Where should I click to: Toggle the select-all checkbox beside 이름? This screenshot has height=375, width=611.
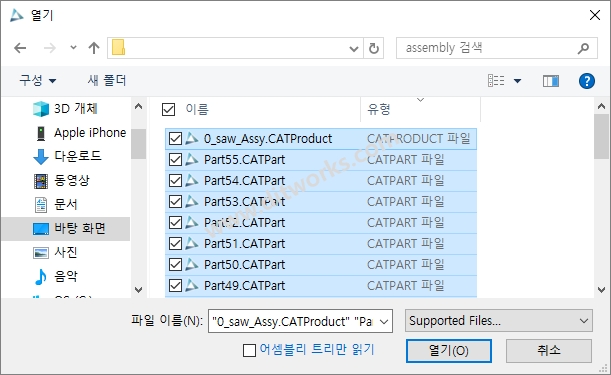[168, 110]
